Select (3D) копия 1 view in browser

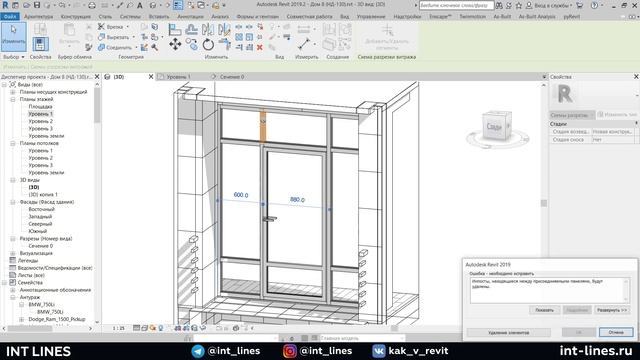click(x=43, y=195)
